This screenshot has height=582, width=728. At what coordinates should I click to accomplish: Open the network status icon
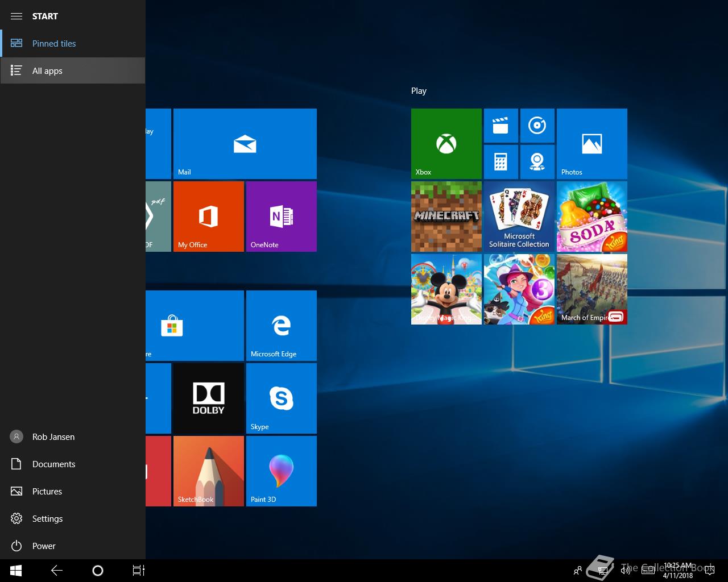tap(602, 571)
